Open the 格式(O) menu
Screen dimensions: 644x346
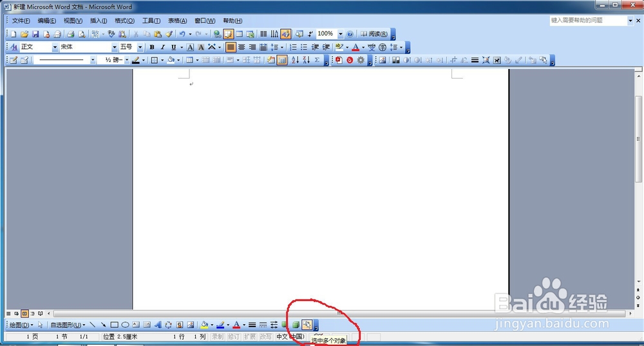click(x=124, y=21)
